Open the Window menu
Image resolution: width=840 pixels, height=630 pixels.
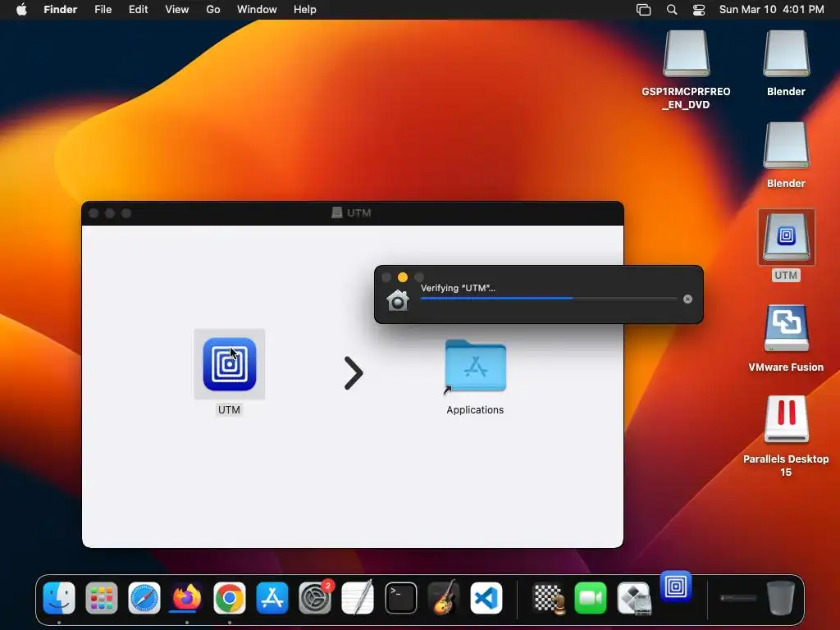click(257, 10)
